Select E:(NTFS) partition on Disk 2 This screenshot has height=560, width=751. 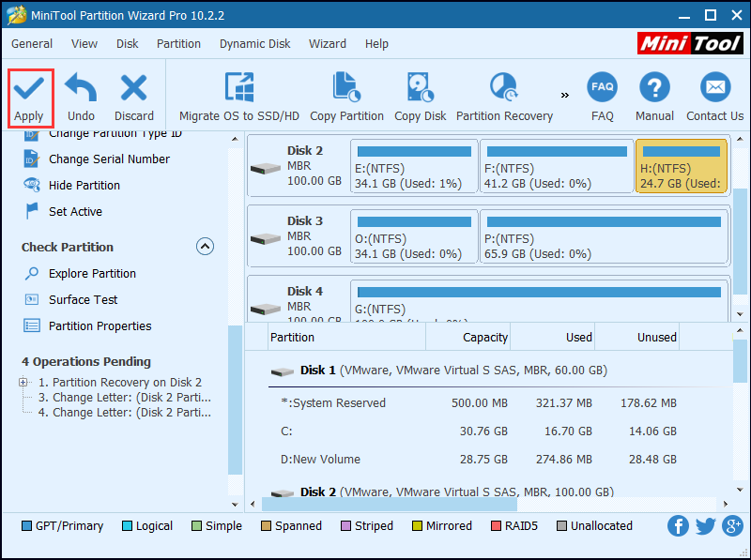(414, 166)
